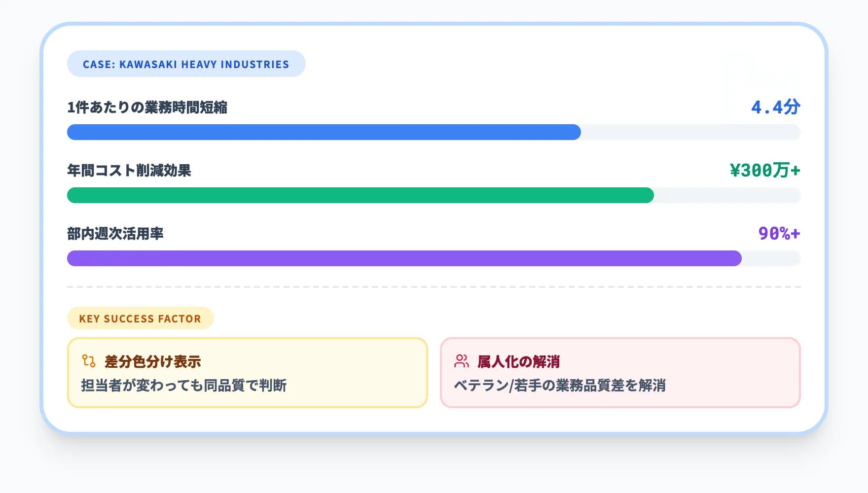This screenshot has width=868, height=493.
Task: Click the blue filled part of the 業務時間短縮 bar
Action: pyautogui.click(x=324, y=132)
